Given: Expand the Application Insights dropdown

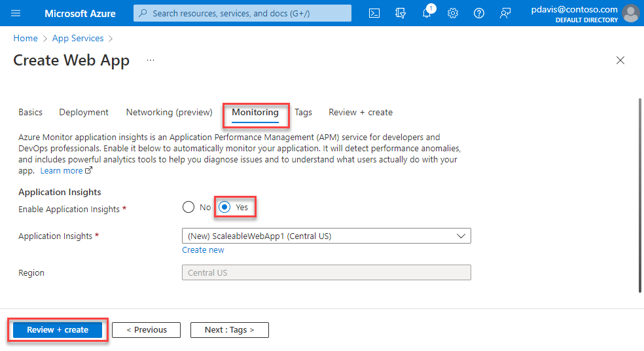Looking at the screenshot, I should [326, 236].
